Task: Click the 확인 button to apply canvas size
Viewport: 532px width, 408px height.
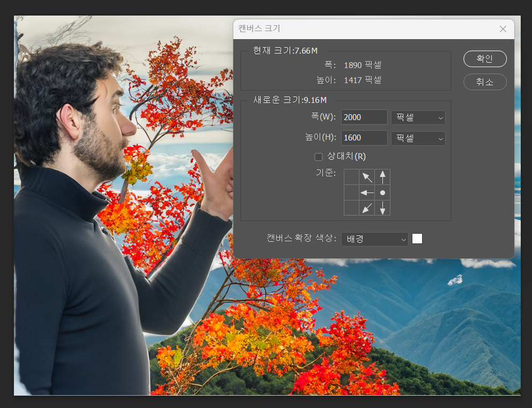Action: coord(485,58)
